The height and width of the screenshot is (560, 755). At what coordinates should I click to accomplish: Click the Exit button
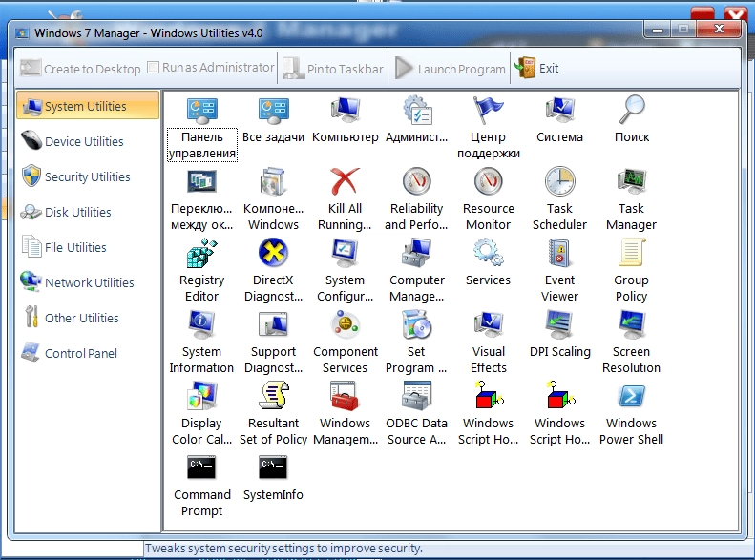(x=536, y=69)
